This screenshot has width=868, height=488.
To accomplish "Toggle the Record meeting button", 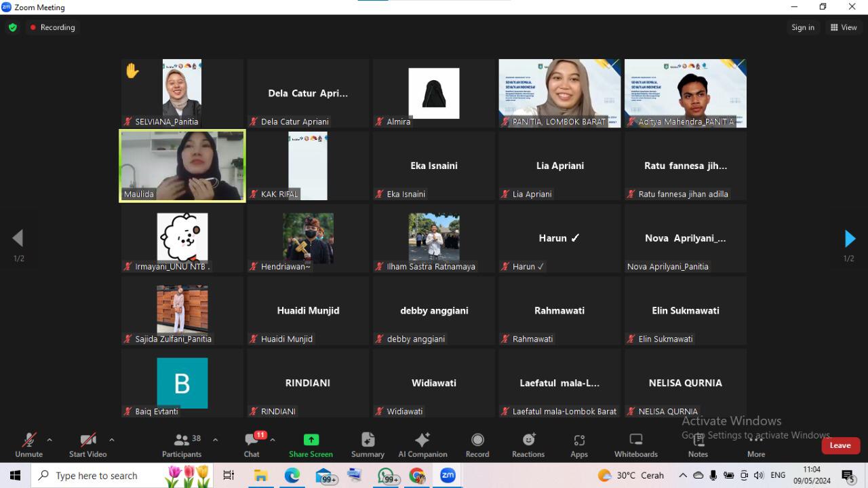I will click(x=477, y=445).
